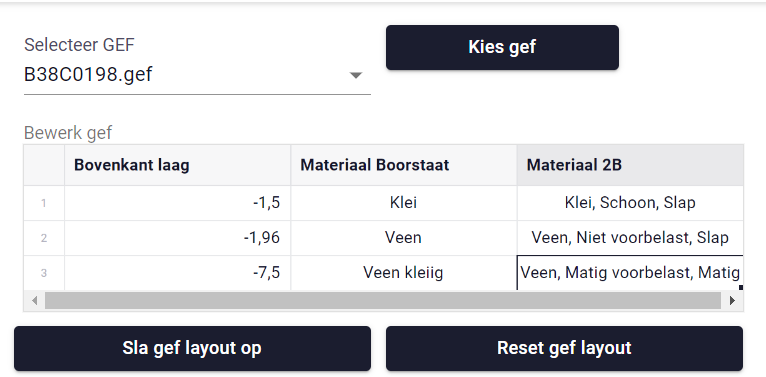Select the Veen kleiig cell
Viewport: 766px width, 377px height.
pyautogui.click(x=404, y=272)
